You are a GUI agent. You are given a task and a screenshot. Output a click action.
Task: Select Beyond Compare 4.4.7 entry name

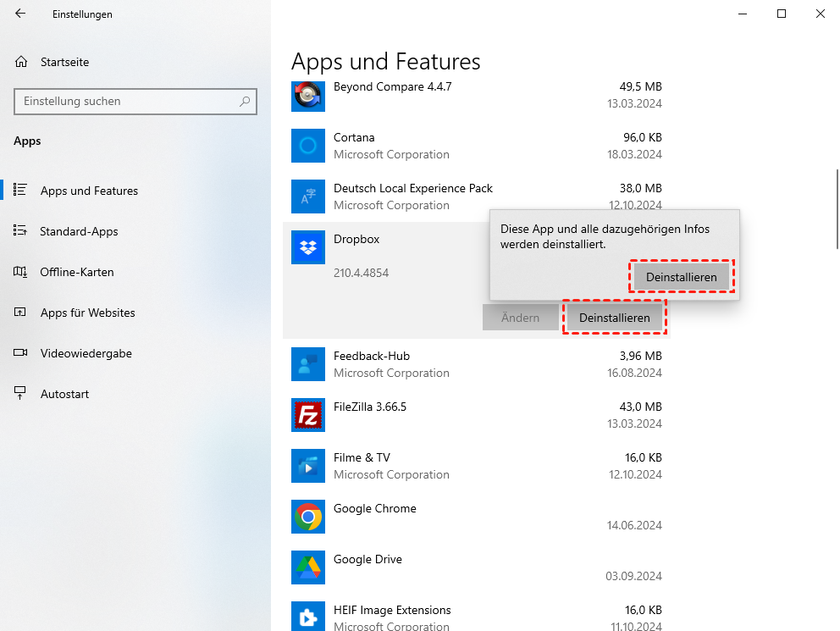tap(392, 86)
